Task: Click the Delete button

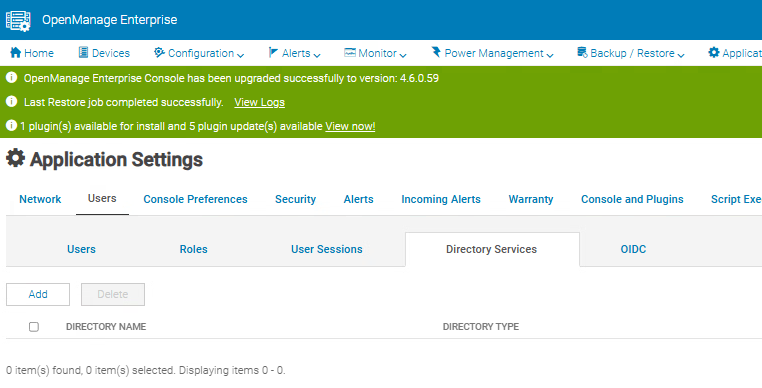Action: 113,295
